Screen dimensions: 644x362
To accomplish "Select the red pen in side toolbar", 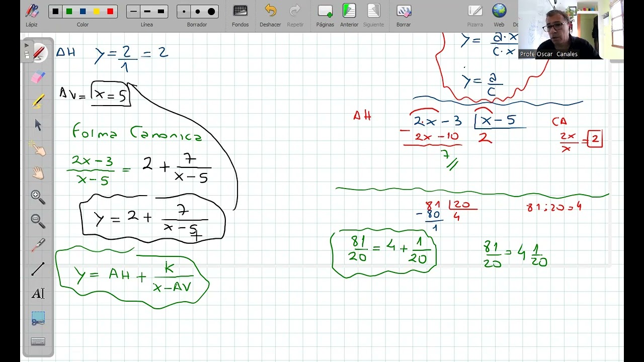I will tap(38, 53).
